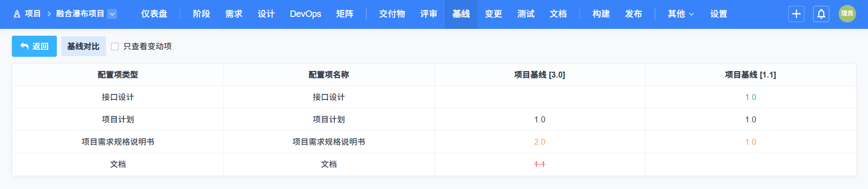Open the 设置 menu item
This screenshot has width=868, height=189.
[719, 14]
